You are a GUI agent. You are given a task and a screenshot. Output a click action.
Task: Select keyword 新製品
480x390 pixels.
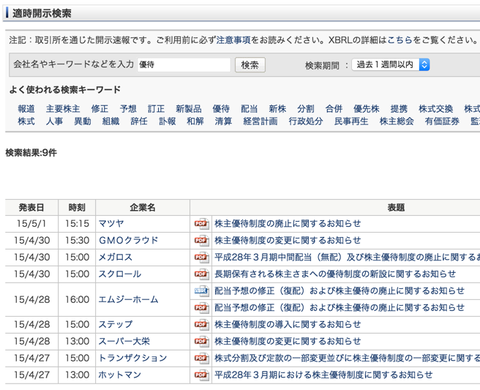tap(189, 109)
